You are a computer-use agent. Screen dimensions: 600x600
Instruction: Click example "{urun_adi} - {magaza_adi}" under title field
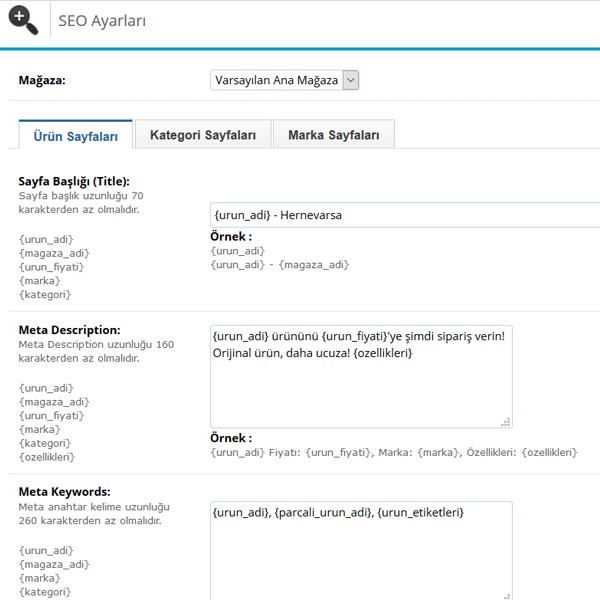pos(280,265)
